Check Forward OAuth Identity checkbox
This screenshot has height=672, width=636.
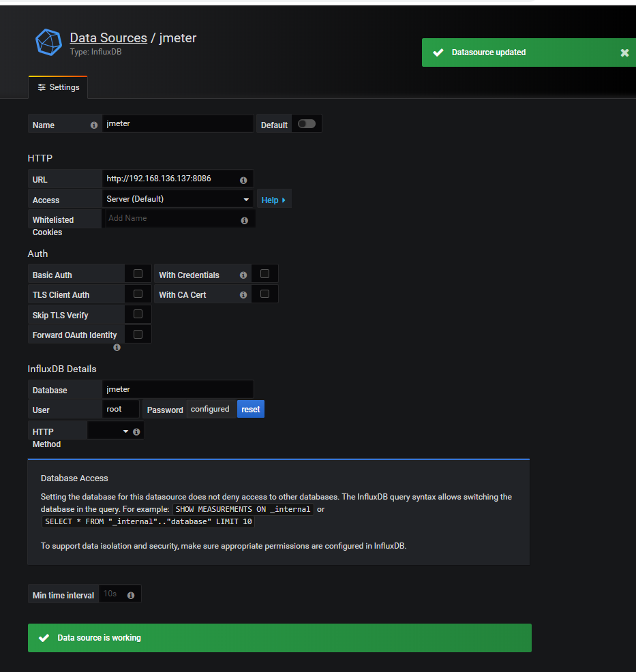tap(138, 334)
